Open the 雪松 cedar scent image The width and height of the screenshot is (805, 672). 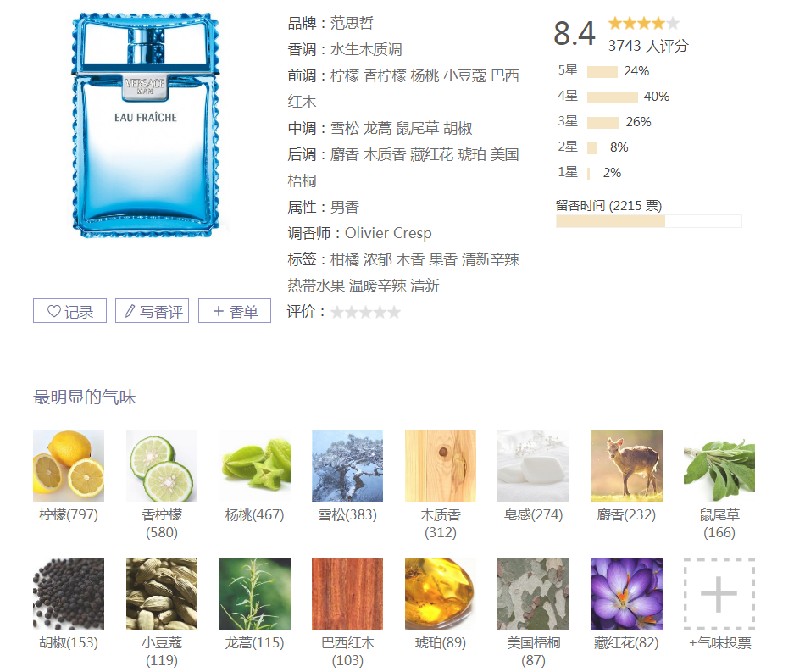[x=347, y=465]
